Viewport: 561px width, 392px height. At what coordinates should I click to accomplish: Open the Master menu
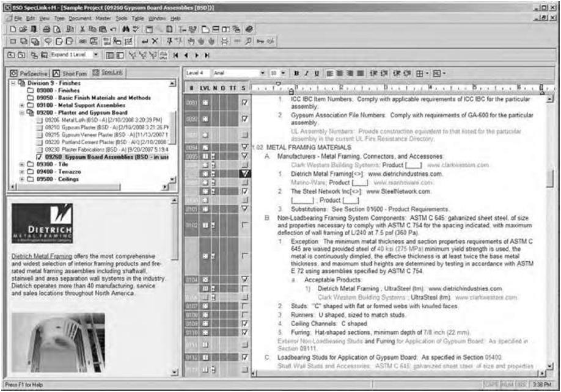tap(103, 18)
